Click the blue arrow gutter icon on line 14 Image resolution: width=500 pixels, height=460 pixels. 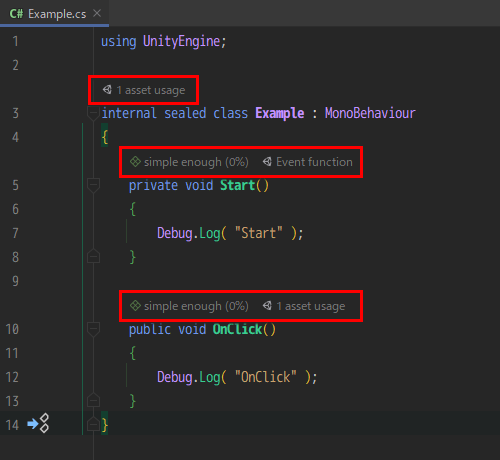[x=33, y=424]
